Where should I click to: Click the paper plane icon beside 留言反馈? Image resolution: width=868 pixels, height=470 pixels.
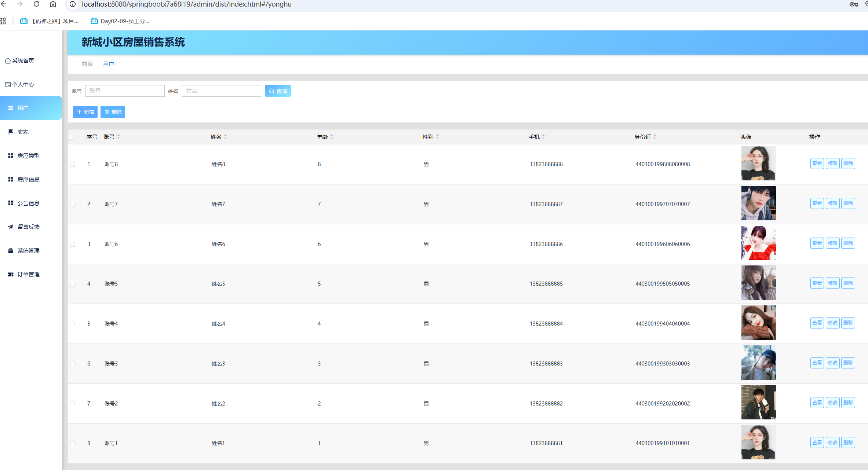(x=11, y=227)
